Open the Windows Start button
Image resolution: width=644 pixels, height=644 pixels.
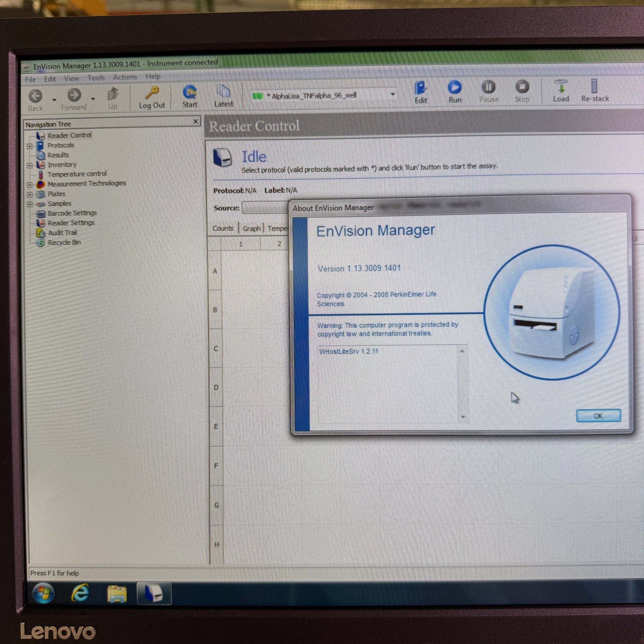coord(43,593)
